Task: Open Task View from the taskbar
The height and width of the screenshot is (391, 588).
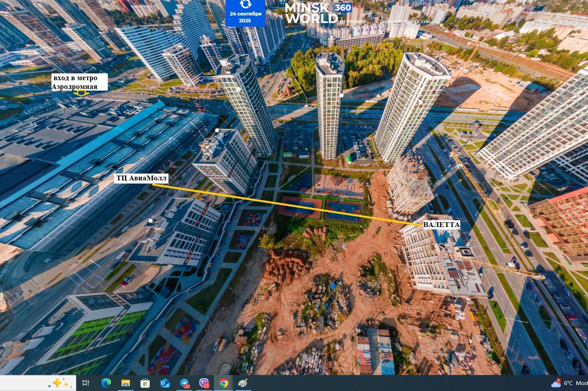Action: pos(85,383)
